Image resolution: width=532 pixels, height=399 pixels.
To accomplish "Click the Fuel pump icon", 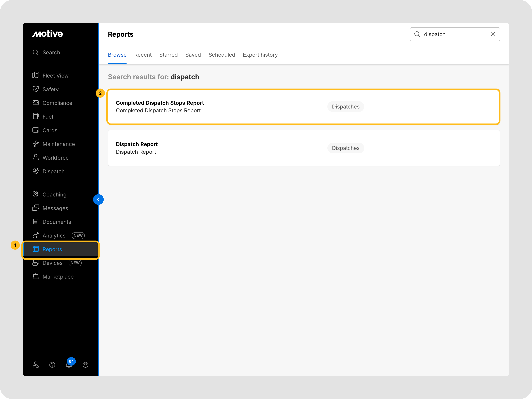I will (x=36, y=116).
